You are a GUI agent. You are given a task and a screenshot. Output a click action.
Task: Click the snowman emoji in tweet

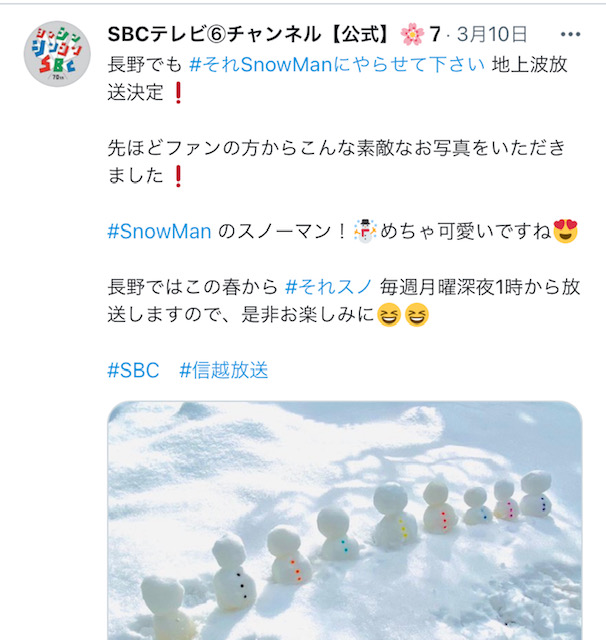click(365, 231)
